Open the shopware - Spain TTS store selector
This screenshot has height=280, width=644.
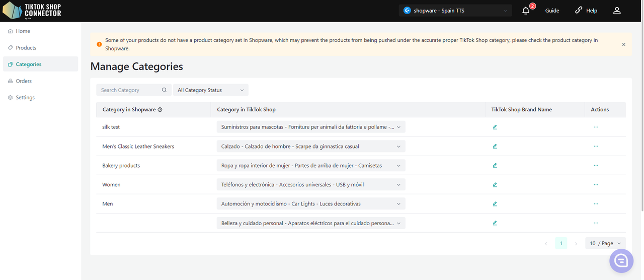455,11
